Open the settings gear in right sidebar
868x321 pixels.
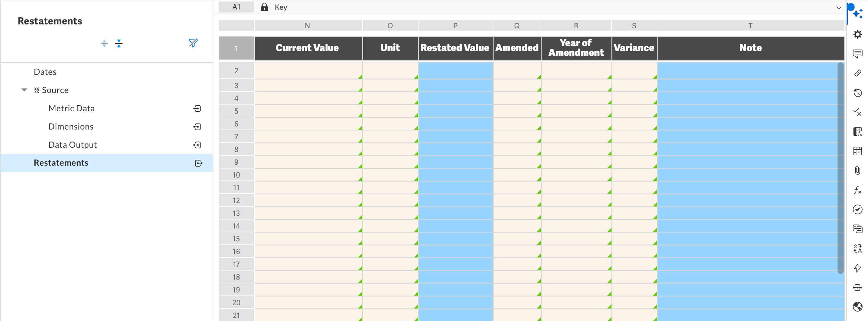click(858, 34)
